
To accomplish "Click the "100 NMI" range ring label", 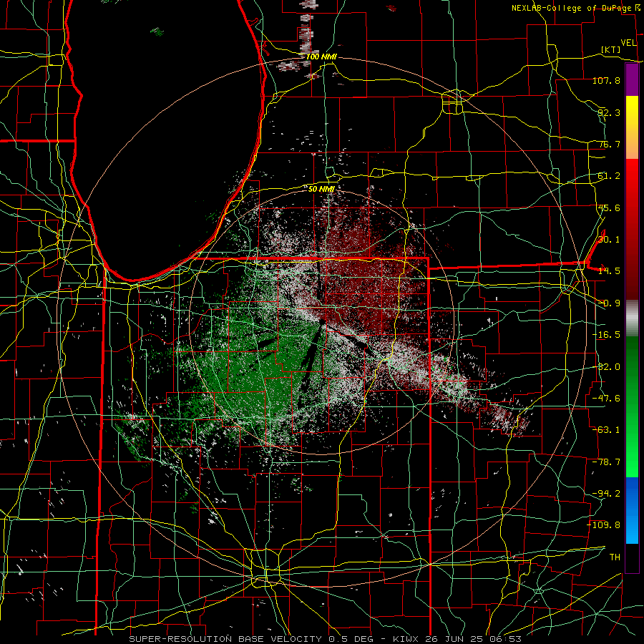I will click(321, 57).
